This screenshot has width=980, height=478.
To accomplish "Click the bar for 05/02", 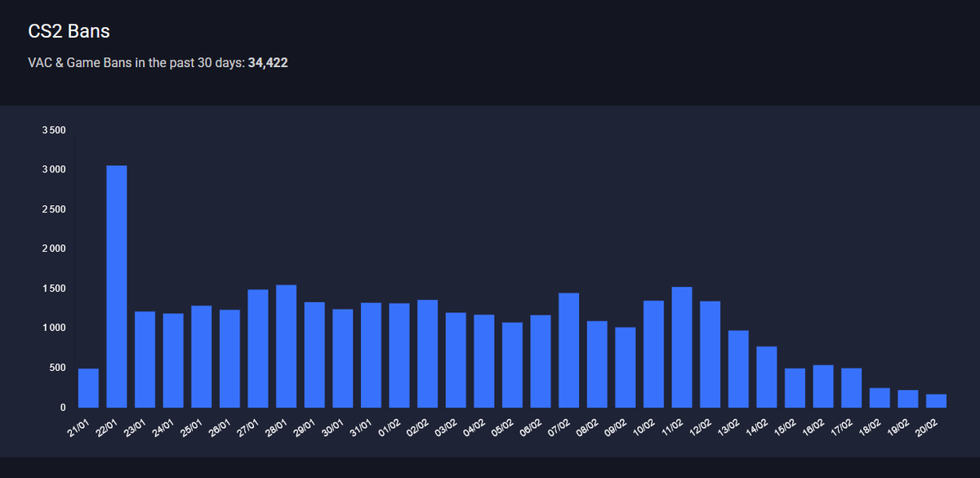I will tap(512, 365).
